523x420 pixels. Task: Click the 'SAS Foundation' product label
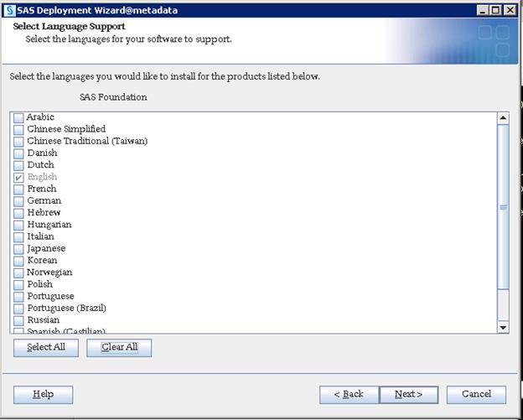(x=113, y=97)
